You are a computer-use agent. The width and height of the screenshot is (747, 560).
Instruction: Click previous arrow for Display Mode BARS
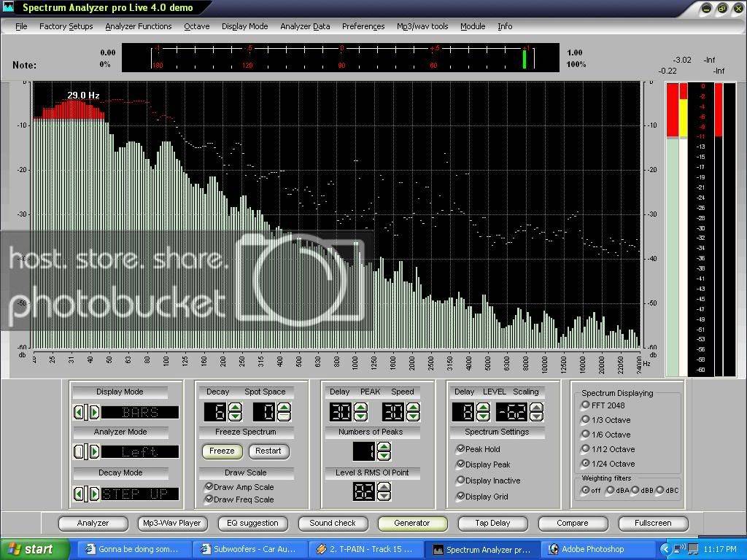(79, 412)
